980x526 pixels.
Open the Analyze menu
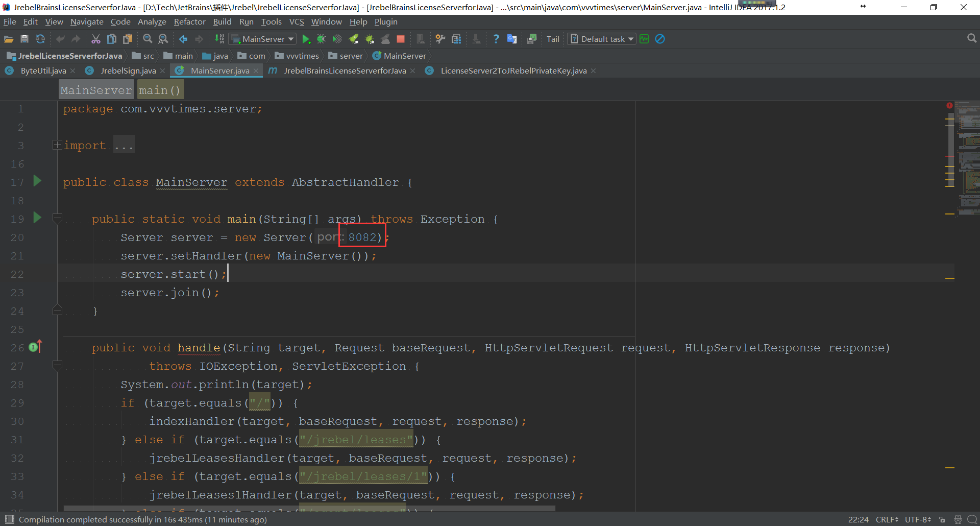(152, 22)
